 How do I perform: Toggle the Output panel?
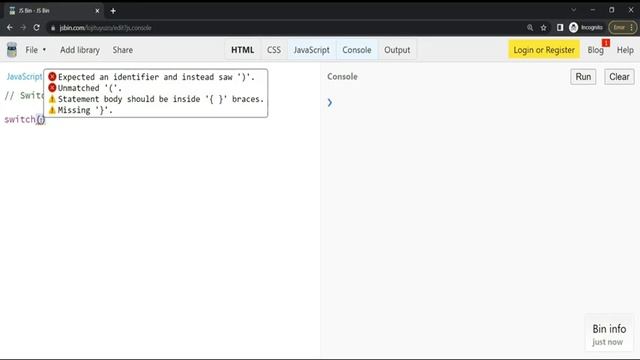397,50
